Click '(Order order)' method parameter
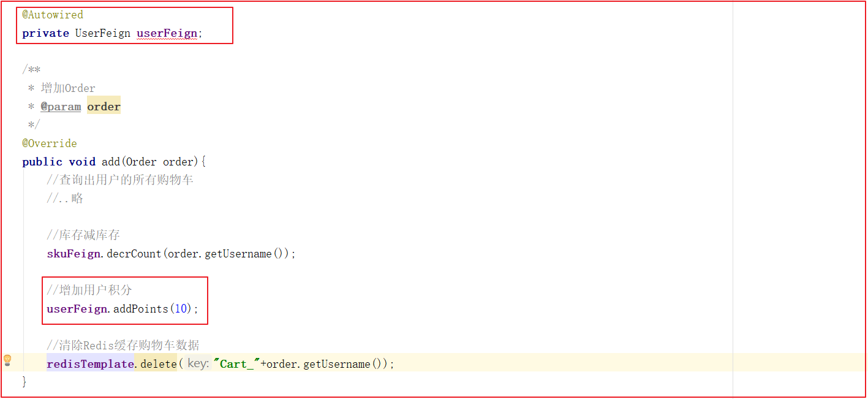 [x=160, y=162]
